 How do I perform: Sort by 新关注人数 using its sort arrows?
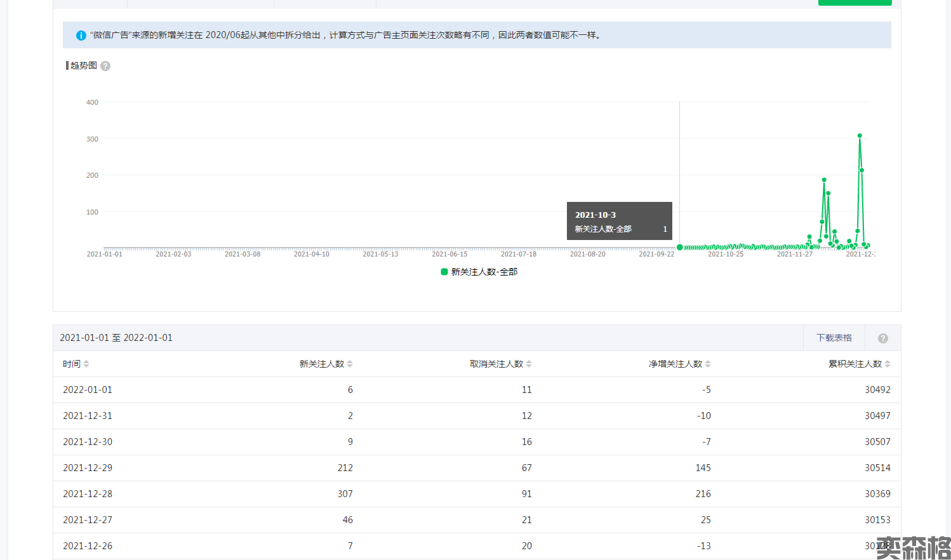pyautogui.click(x=350, y=364)
